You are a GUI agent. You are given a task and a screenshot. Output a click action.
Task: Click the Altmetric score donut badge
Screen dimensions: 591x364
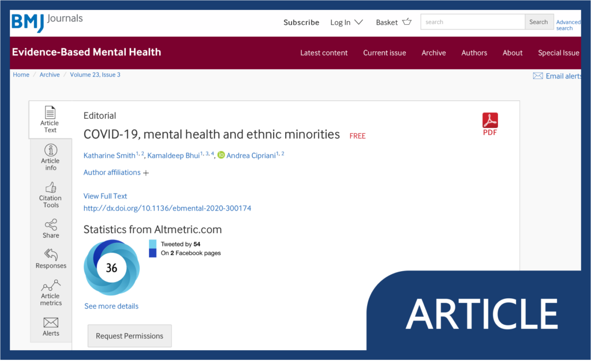tap(111, 268)
